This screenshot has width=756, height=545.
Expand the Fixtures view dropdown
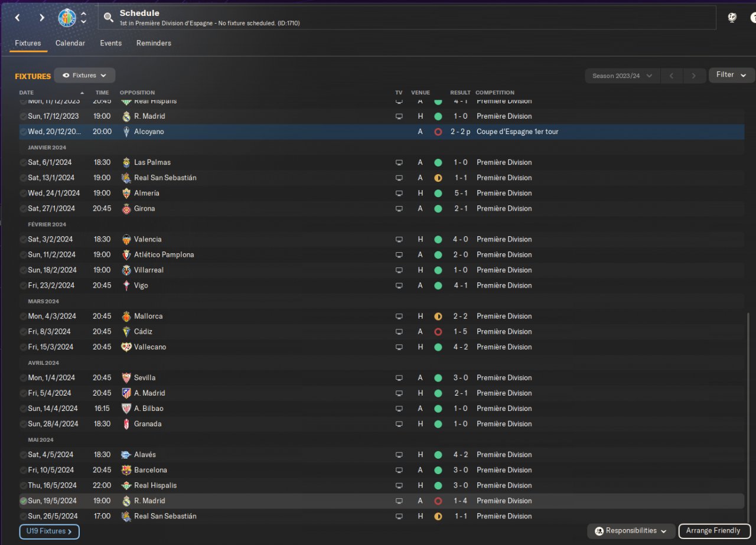[x=84, y=76]
